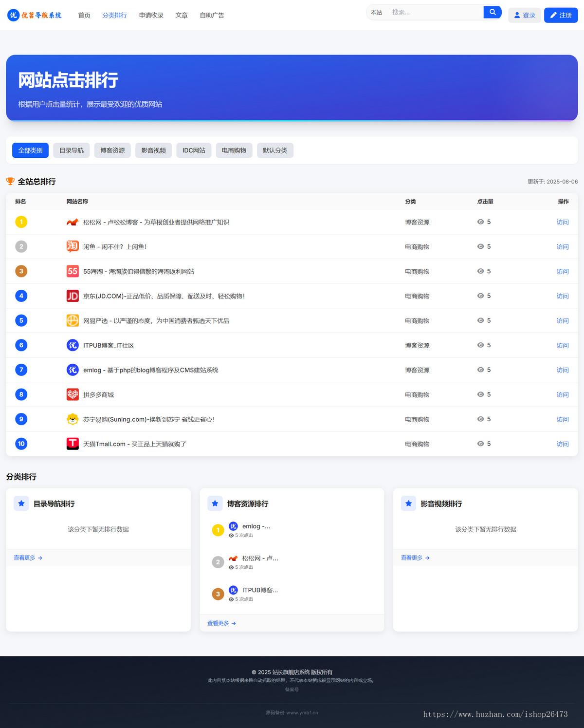This screenshot has width=584, height=728.
Task: Select the IDC网站 category tab
Action: tap(194, 150)
